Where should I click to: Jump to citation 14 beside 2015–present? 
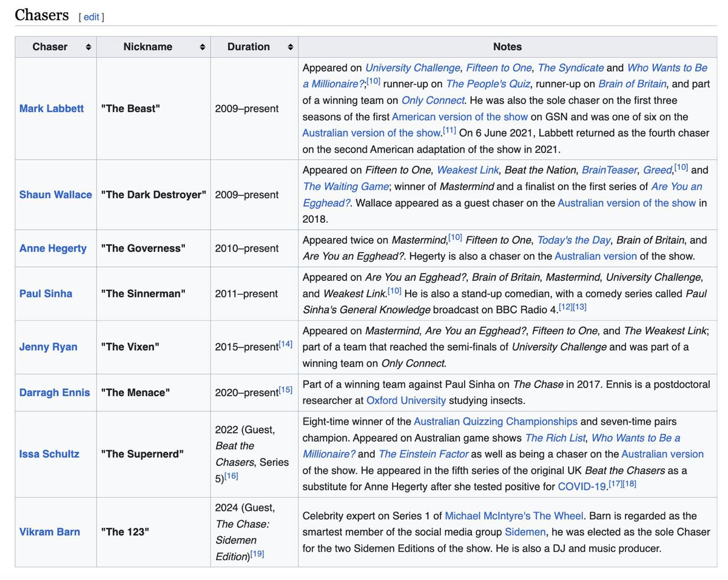[x=285, y=344]
